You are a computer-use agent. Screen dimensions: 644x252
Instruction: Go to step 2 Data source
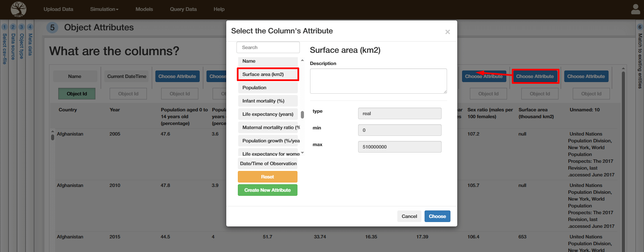[x=13, y=44]
